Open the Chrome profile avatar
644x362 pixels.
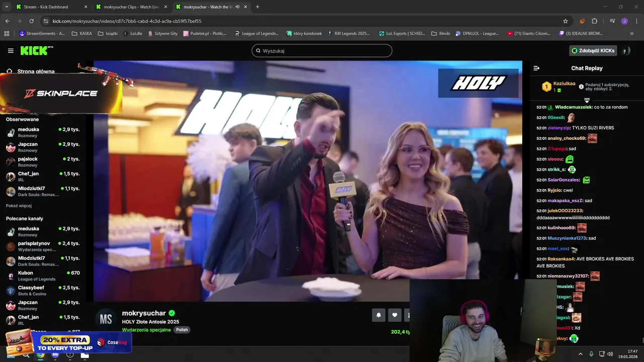click(x=624, y=21)
